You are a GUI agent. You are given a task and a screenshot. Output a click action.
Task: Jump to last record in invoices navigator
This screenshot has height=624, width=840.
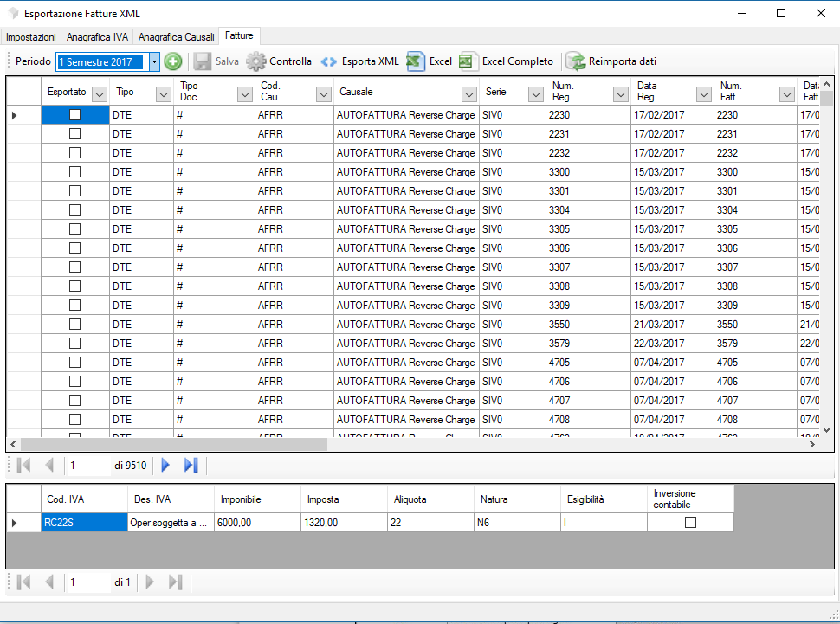pos(191,466)
